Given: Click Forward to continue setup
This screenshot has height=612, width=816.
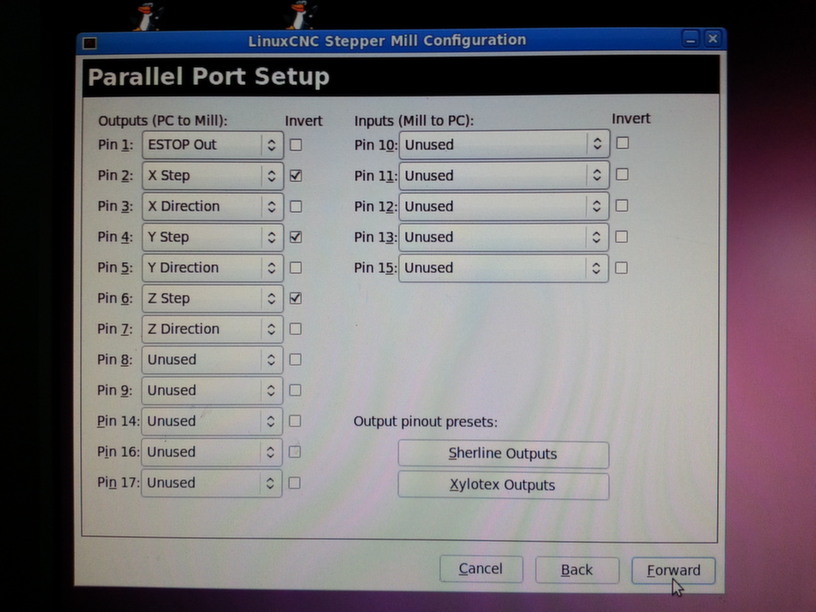Looking at the screenshot, I should 673,571.
